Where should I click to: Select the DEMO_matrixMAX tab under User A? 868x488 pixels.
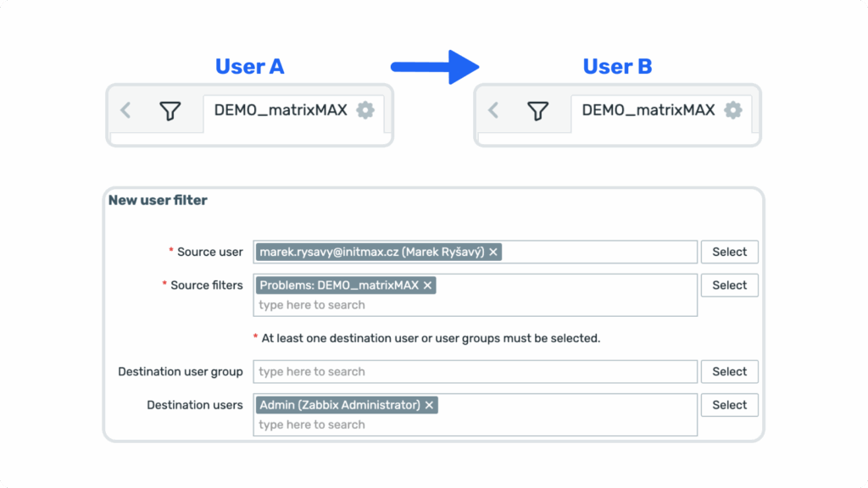(x=281, y=110)
